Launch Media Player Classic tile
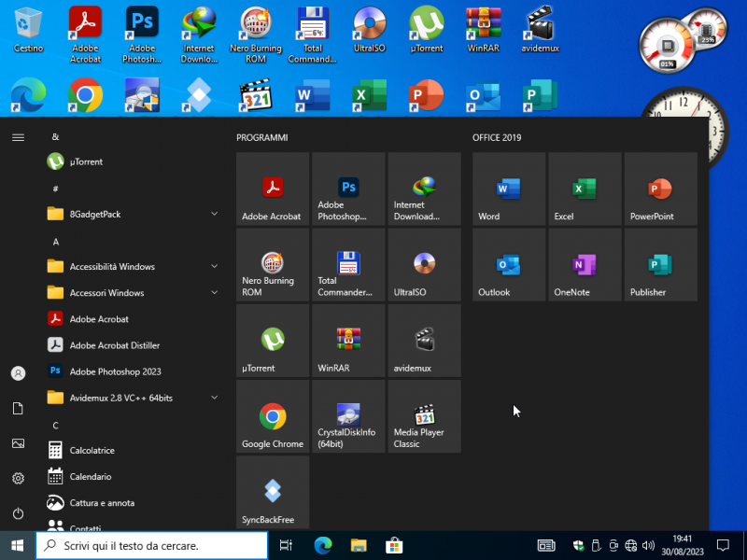Image resolution: width=747 pixels, height=560 pixels. click(424, 416)
